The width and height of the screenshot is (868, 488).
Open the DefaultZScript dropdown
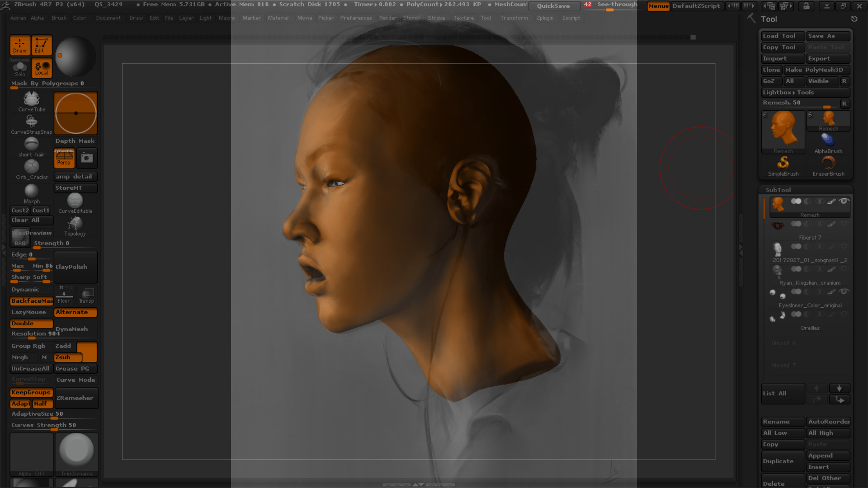click(x=696, y=6)
